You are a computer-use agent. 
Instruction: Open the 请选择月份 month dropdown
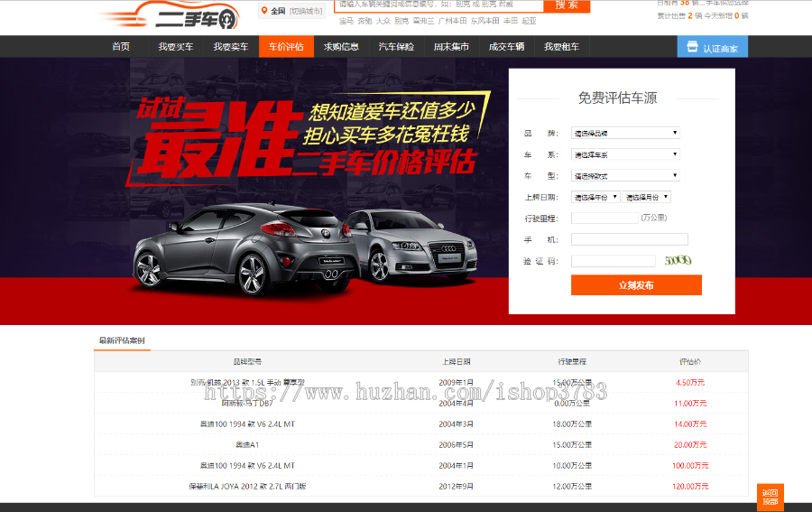pos(646,197)
